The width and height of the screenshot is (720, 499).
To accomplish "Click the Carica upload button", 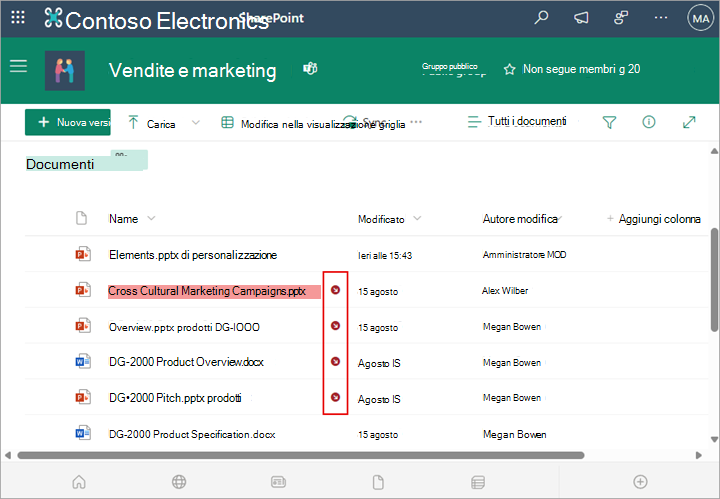I will [x=152, y=123].
